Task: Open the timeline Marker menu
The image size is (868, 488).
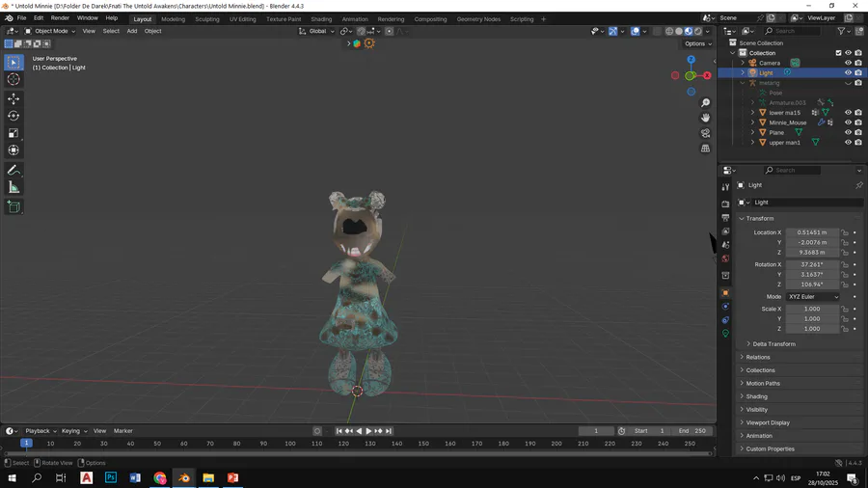Action: (x=122, y=431)
